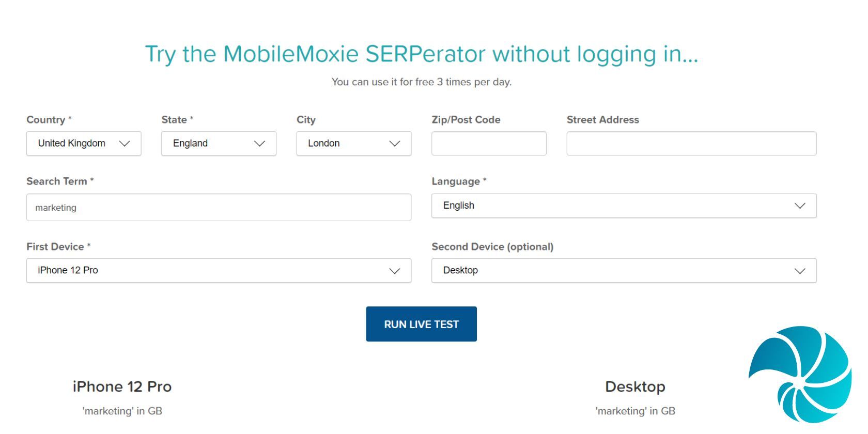Click the Second Device chevron arrow
The width and height of the screenshot is (868, 434).
(x=800, y=271)
